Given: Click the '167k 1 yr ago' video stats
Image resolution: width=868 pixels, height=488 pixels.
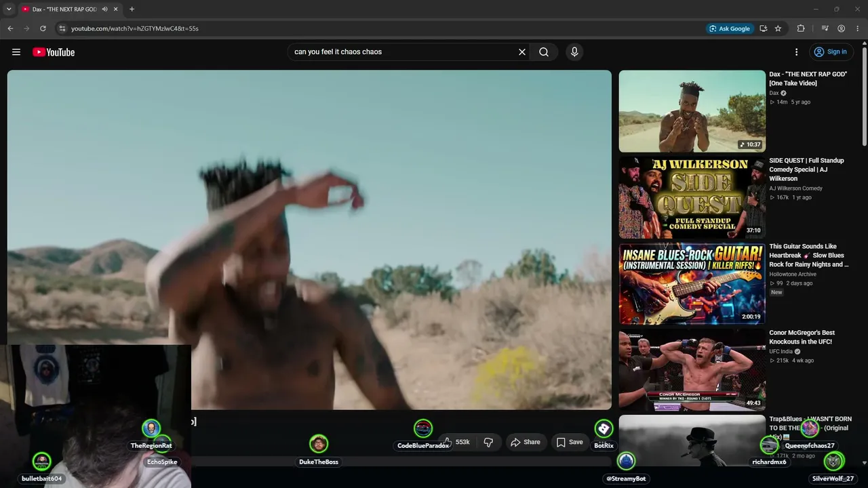Looking at the screenshot, I should click(790, 197).
